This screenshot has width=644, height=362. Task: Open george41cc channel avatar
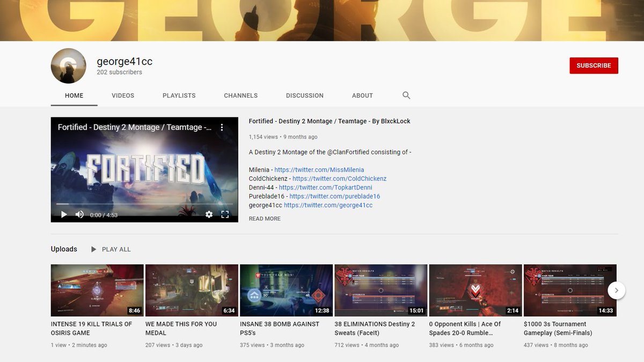pyautogui.click(x=69, y=66)
